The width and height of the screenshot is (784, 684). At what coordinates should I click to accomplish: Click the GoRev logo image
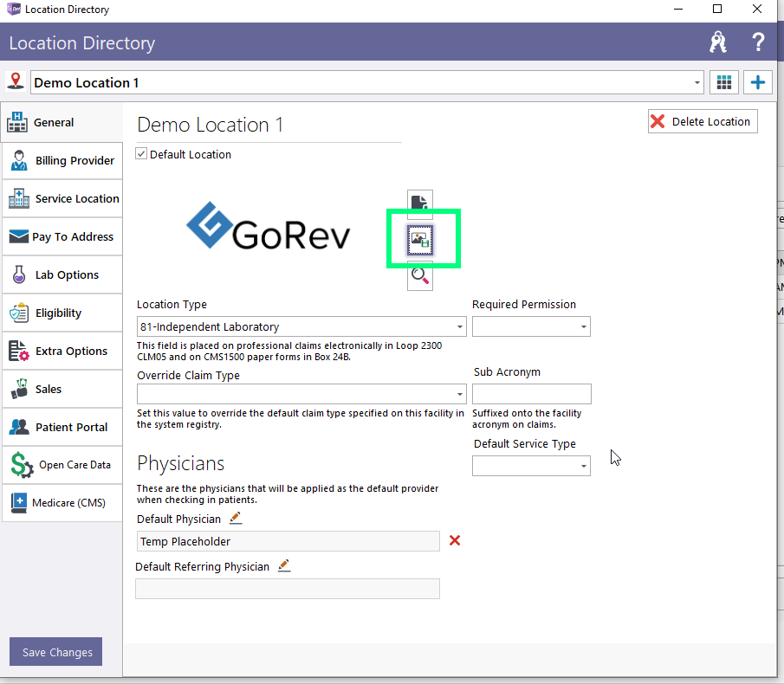pyautogui.click(x=269, y=226)
